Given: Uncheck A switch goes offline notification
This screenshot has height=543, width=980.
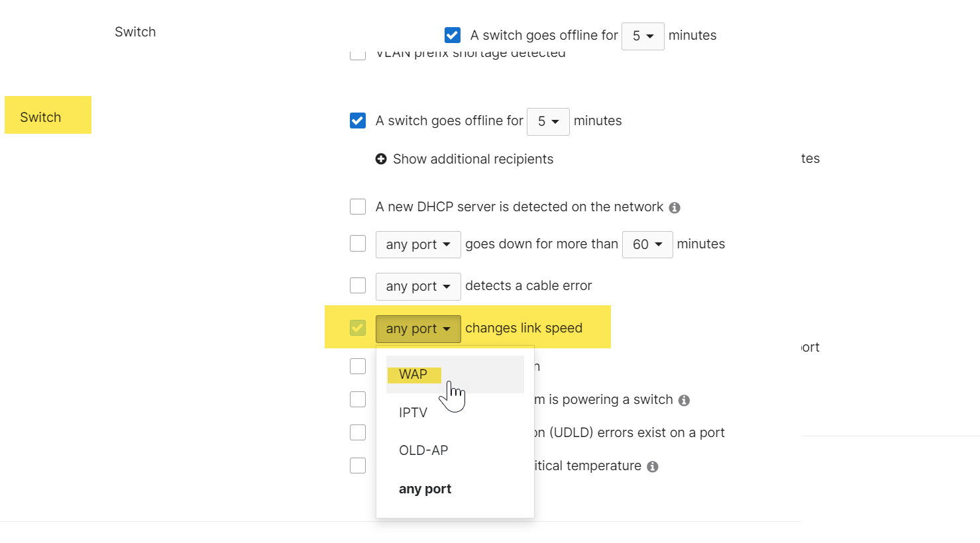Looking at the screenshot, I should pyautogui.click(x=358, y=121).
